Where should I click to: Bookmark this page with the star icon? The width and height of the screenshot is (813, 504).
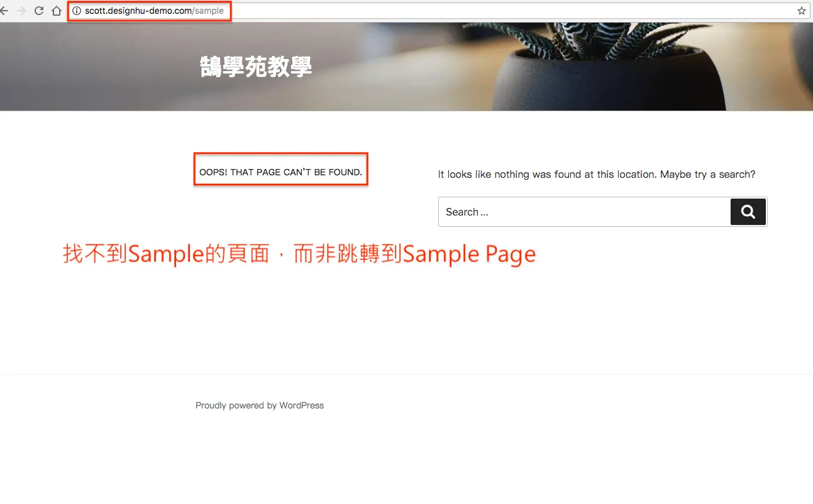click(x=802, y=11)
